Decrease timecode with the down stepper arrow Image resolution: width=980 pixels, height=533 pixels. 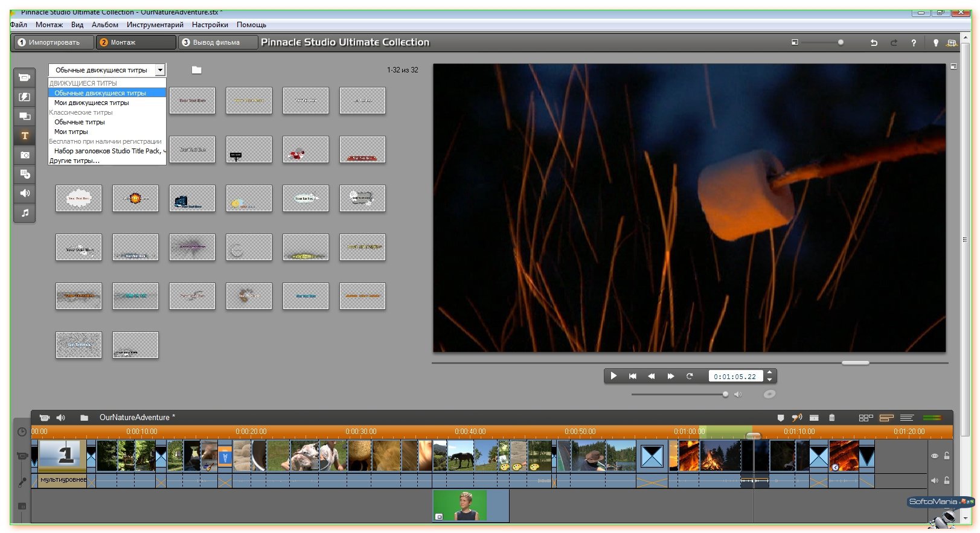[x=769, y=380]
